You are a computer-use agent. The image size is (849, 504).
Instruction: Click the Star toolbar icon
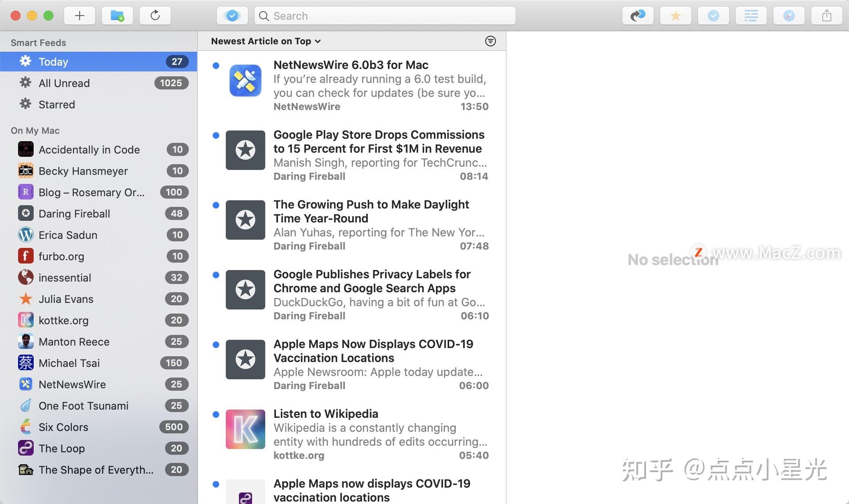(676, 16)
